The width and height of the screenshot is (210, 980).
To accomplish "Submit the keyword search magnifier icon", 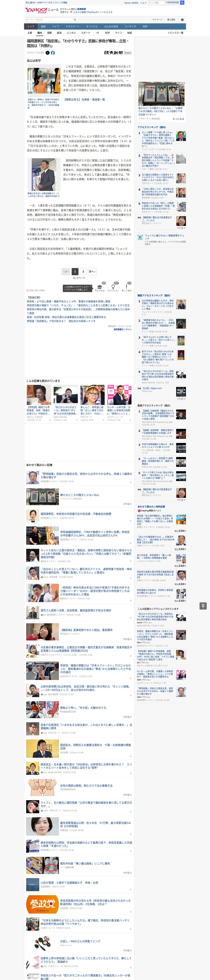I will pos(75,20).
